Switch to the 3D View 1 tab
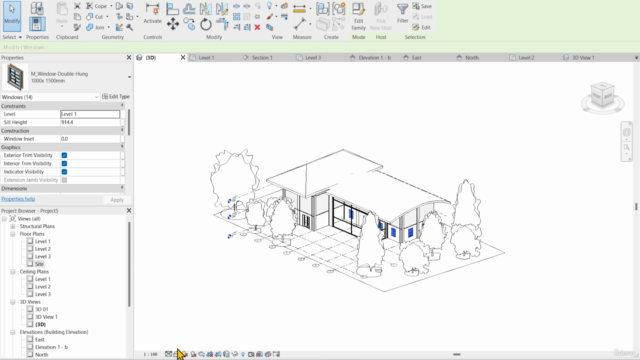 (583, 58)
